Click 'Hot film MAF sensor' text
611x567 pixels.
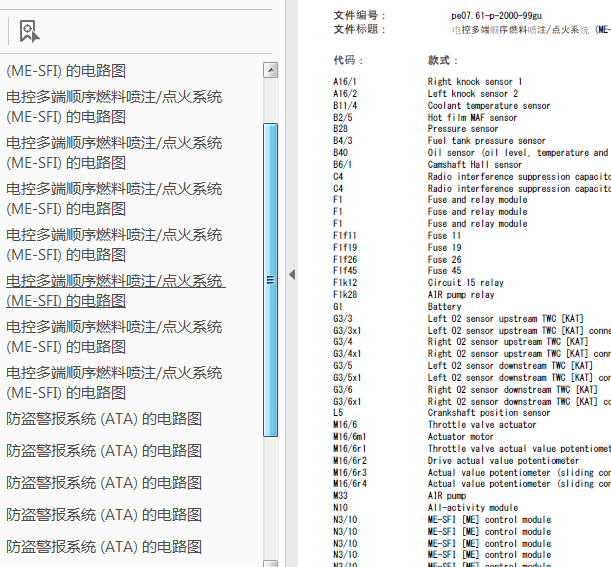coord(472,118)
